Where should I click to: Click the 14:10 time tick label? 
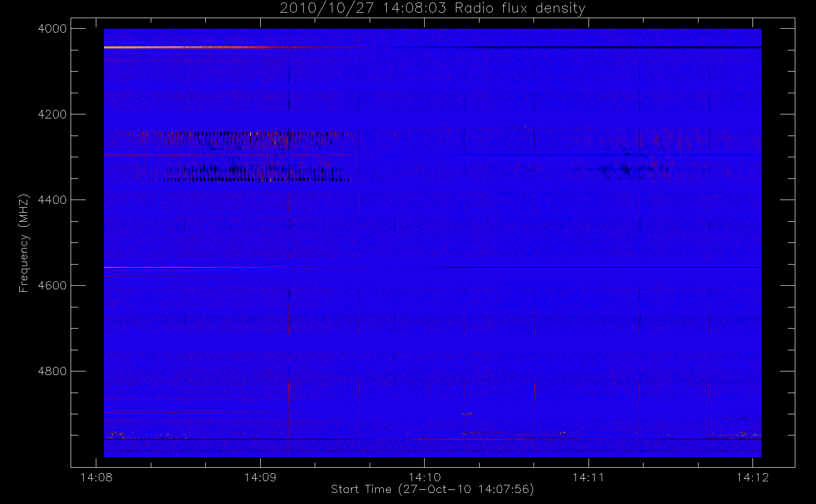[424, 477]
